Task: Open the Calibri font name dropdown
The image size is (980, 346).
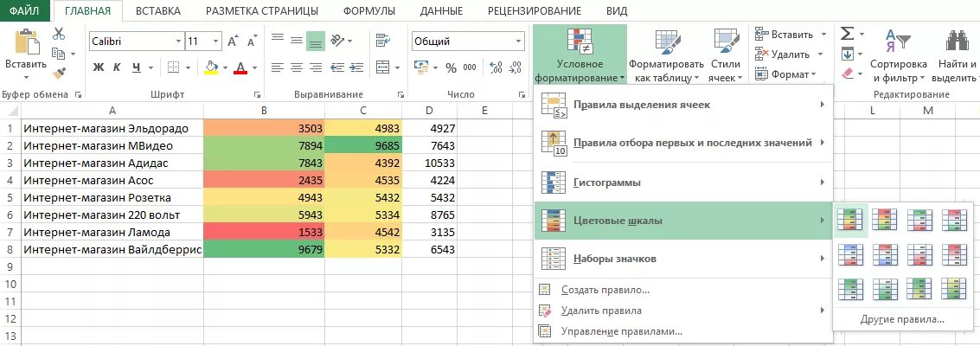Action: 177,42
